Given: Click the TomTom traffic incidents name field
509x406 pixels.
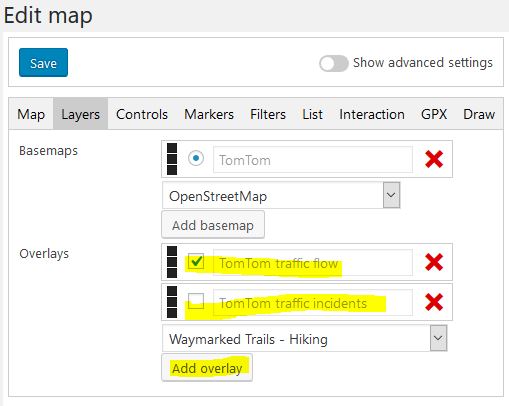Looking at the screenshot, I should click(313, 303).
